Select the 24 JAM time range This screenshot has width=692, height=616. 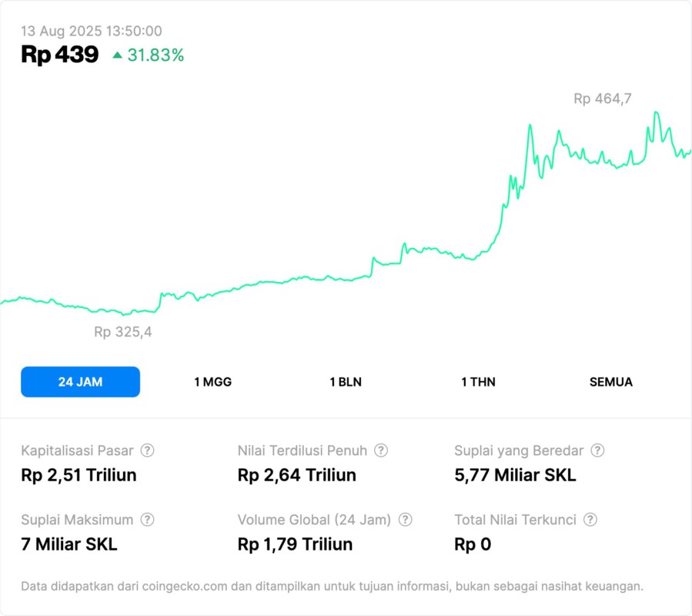click(80, 382)
